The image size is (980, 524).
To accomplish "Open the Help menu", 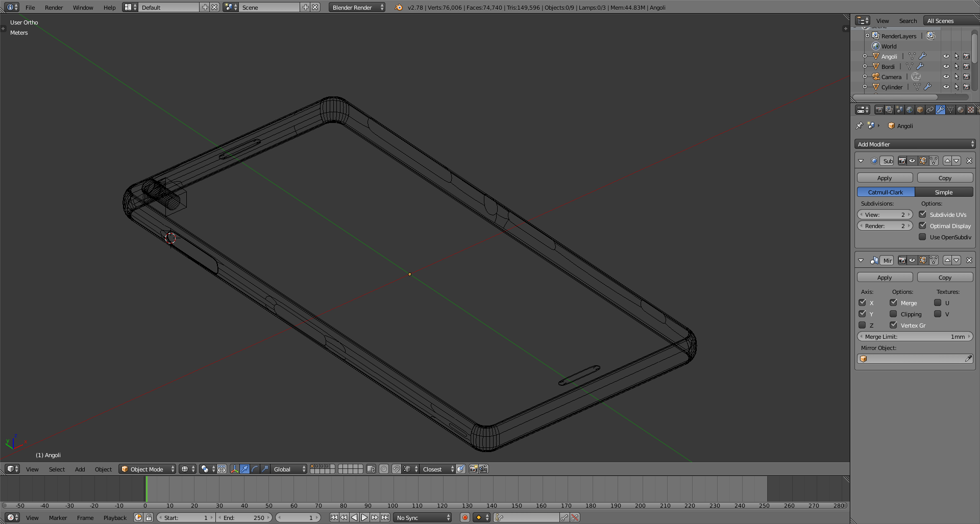I will coord(109,7).
